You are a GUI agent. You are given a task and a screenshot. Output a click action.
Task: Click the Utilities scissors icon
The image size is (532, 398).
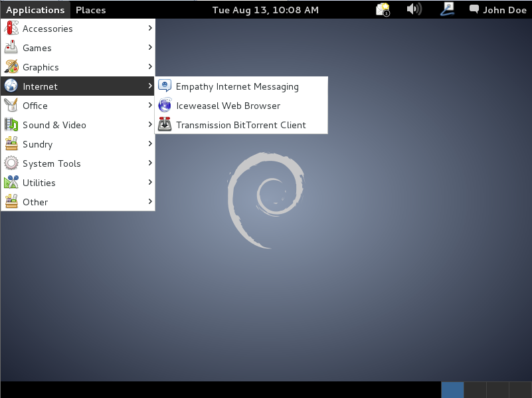[x=11, y=182]
